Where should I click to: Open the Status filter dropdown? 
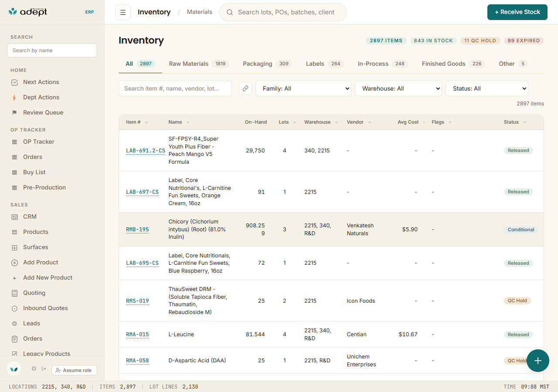pyautogui.click(x=487, y=88)
